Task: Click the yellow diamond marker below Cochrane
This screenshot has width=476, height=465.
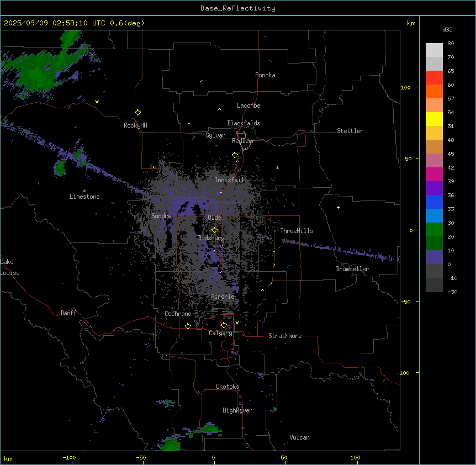Action: point(188,326)
